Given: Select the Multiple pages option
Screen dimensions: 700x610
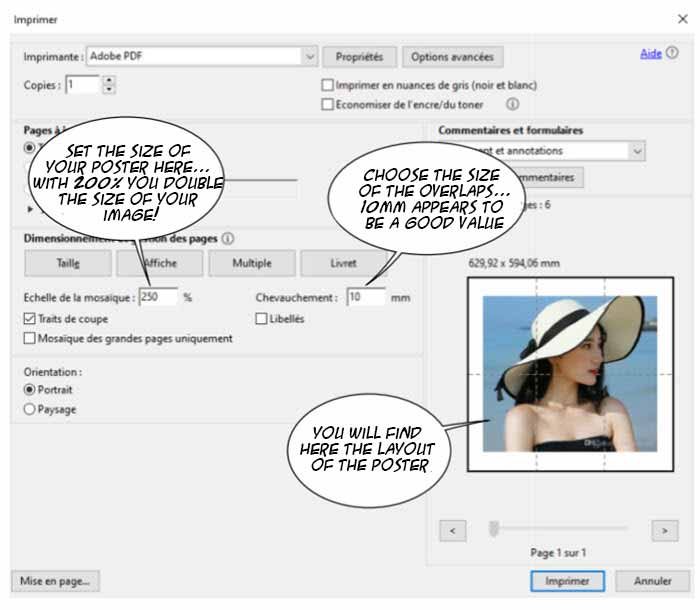Looking at the screenshot, I should pyautogui.click(x=252, y=263).
